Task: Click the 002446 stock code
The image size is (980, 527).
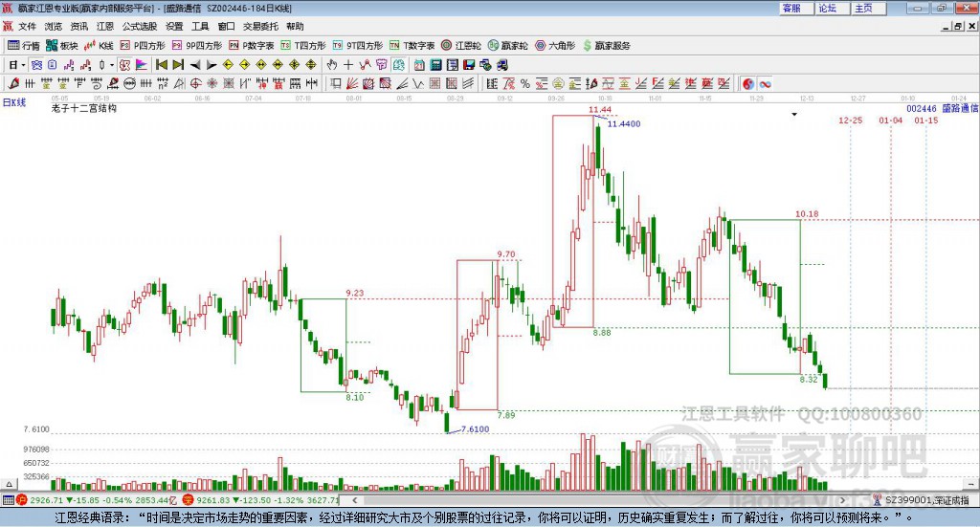Action: [922, 108]
